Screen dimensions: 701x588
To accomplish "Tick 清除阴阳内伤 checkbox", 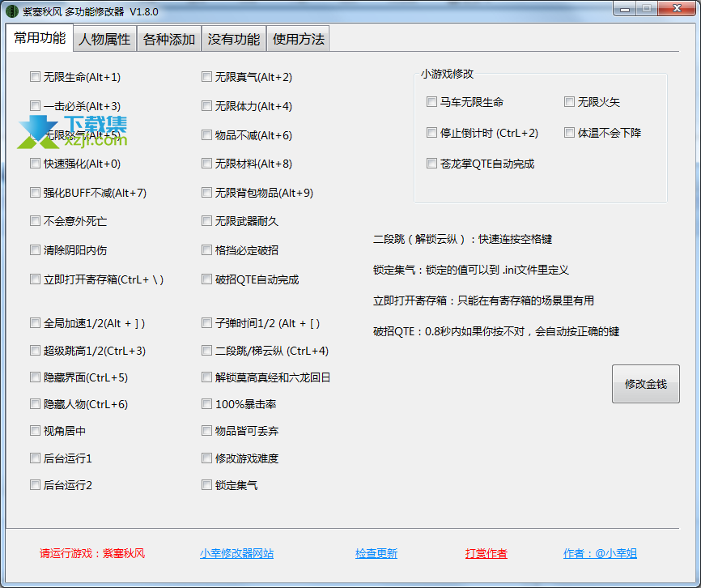I will (x=35, y=250).
